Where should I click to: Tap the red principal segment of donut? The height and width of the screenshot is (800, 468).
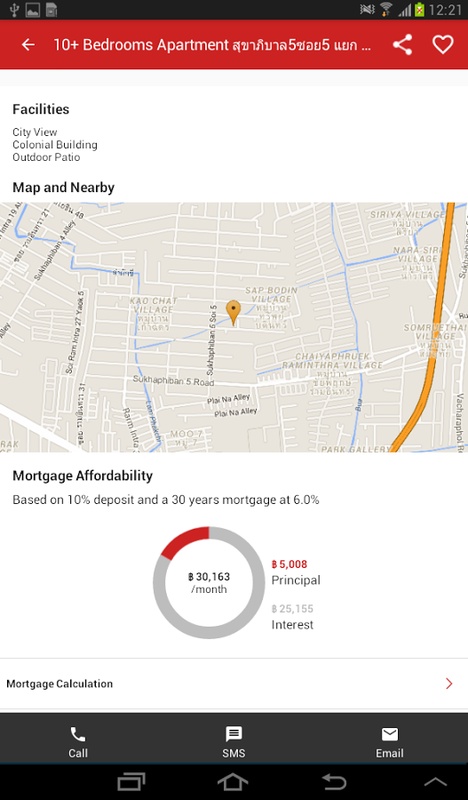point(186,540)
